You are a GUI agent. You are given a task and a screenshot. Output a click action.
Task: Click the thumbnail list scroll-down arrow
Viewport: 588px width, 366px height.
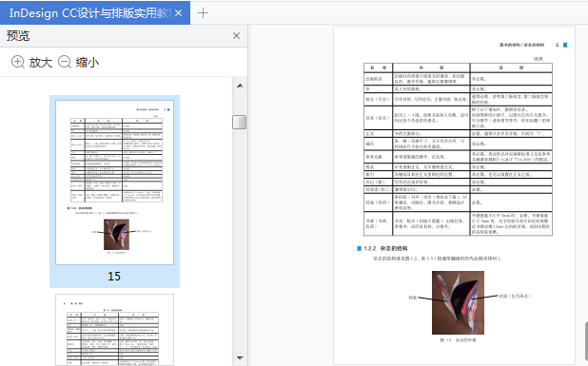tap(240, 358)
